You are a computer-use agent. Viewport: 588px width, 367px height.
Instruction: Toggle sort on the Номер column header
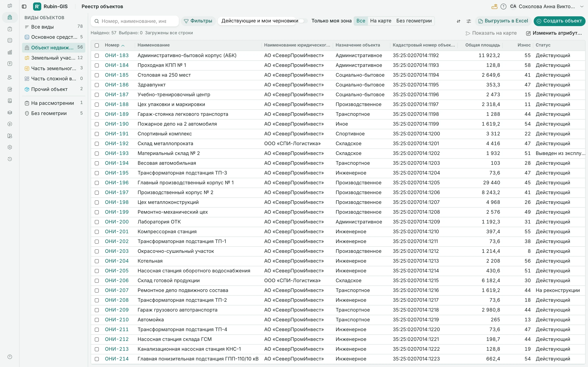[x=115, y=45]
